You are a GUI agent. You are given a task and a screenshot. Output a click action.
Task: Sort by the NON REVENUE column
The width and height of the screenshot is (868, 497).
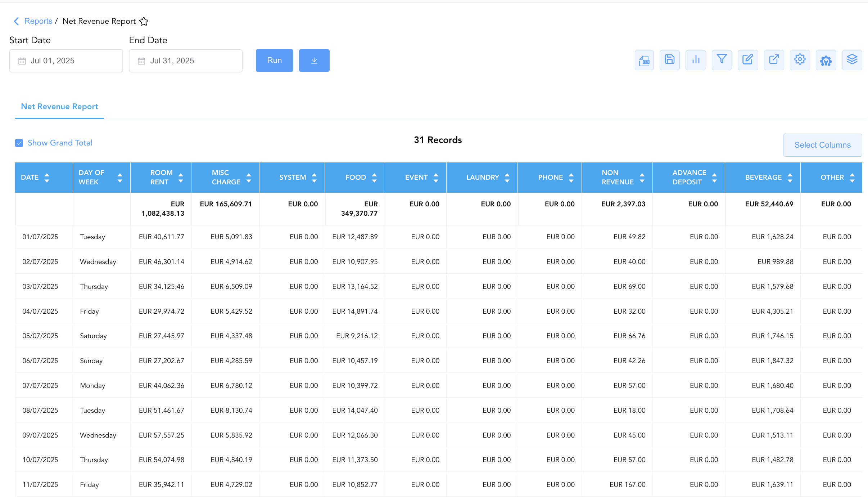coord(642,178)
